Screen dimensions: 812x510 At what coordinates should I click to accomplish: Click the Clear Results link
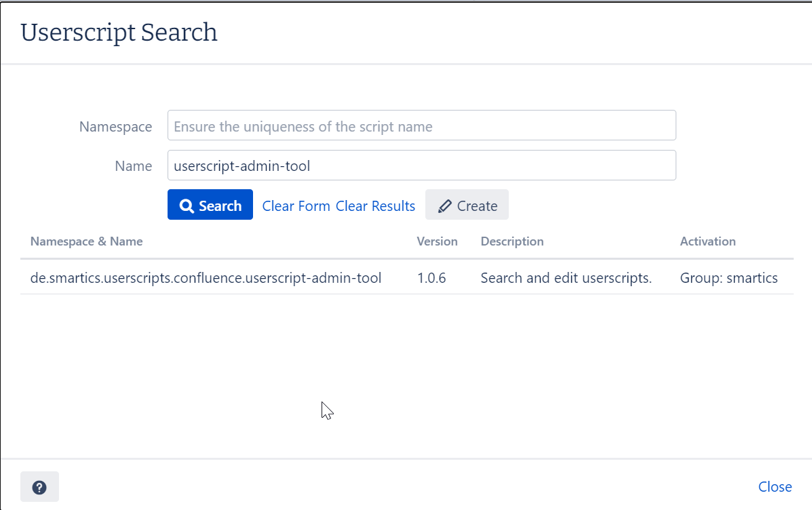coord(375,205)
